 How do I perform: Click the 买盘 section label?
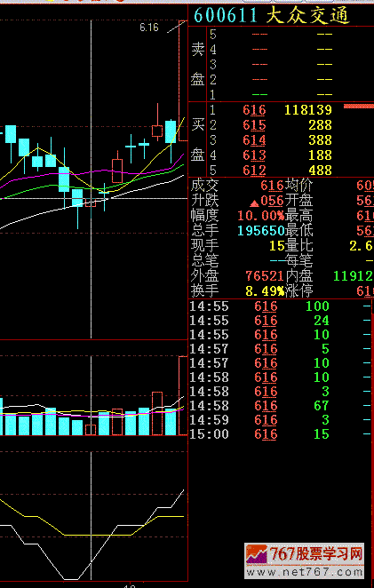(x=198, y=139)
